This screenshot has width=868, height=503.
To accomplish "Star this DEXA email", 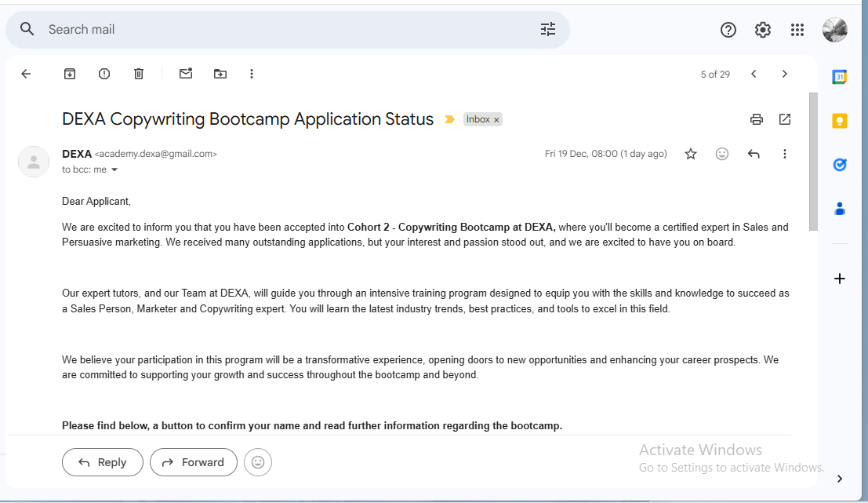I will pyautogui.click(x=690, y=154).
